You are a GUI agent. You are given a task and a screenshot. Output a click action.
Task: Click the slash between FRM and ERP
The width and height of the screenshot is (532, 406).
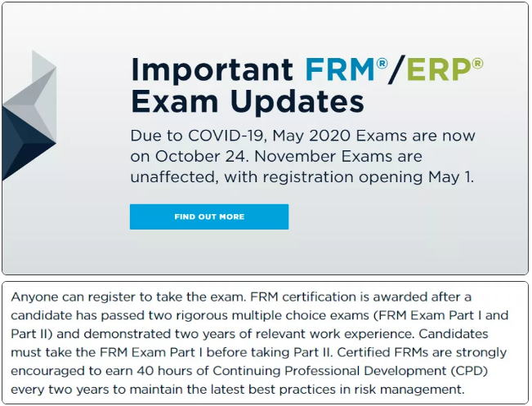(x=396, y=69)
